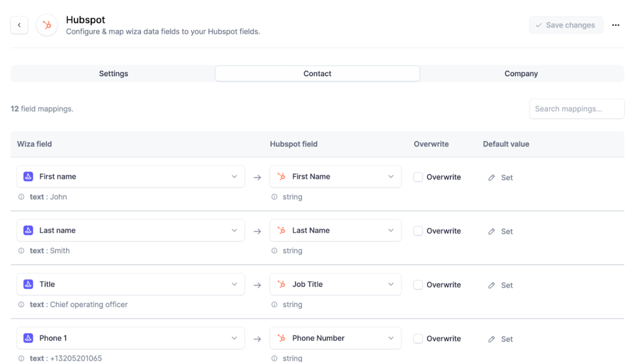Click info icon under Job Title Hubspot field
This screenshot has width=644, height=362.
[274, 305]
